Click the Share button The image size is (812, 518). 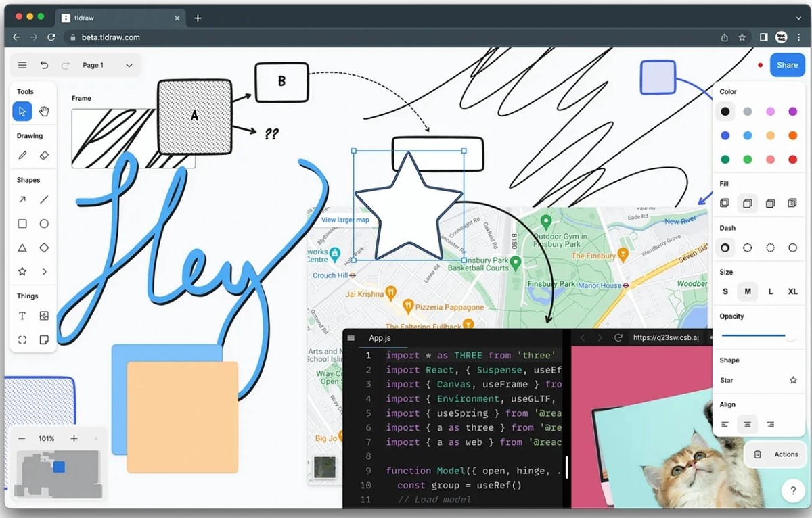pyautogui.click(x=787, y=65)
